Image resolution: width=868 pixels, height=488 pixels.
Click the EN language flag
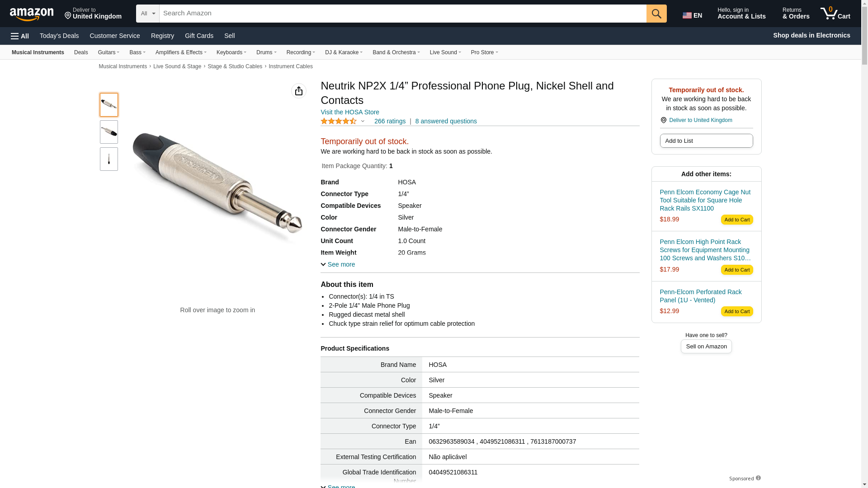(692, 15)
